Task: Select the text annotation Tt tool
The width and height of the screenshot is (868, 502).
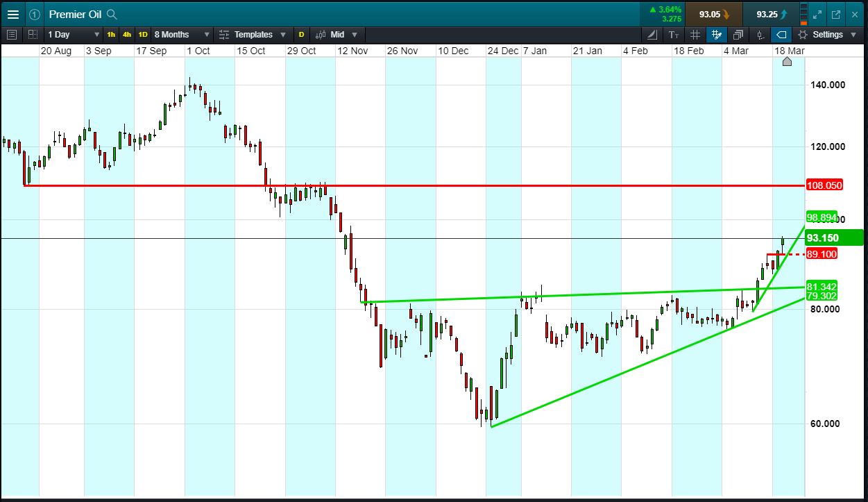Action: click(x=674, y=34)
